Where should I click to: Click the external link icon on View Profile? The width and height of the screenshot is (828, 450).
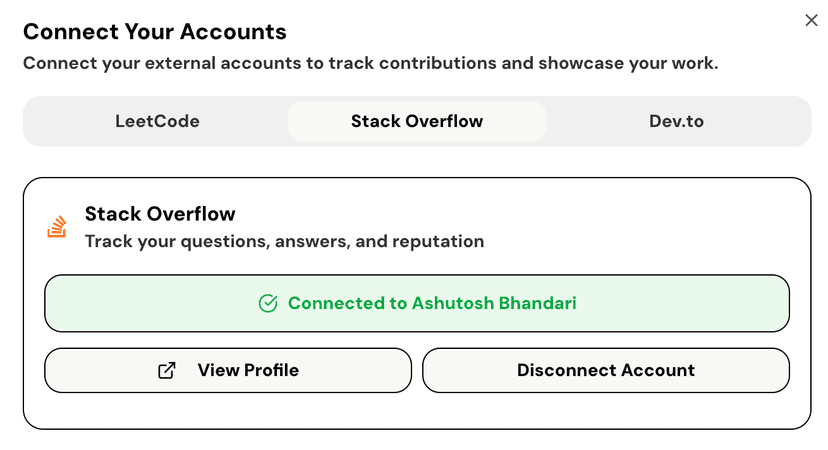click(167, 370)
